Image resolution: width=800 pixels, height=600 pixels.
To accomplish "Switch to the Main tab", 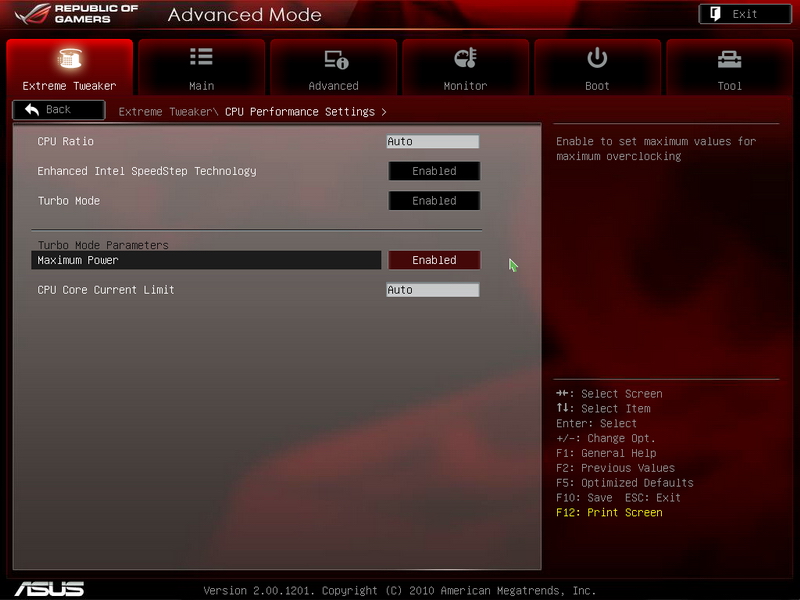I will (x=202, y=67).
